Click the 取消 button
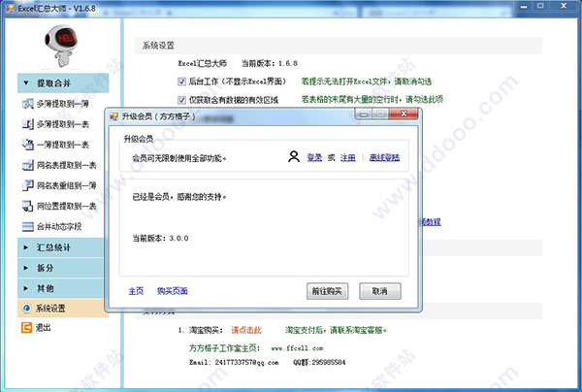The width and height of the screenshot is (582, 392). pyautogui.click(x=379, y=291)
